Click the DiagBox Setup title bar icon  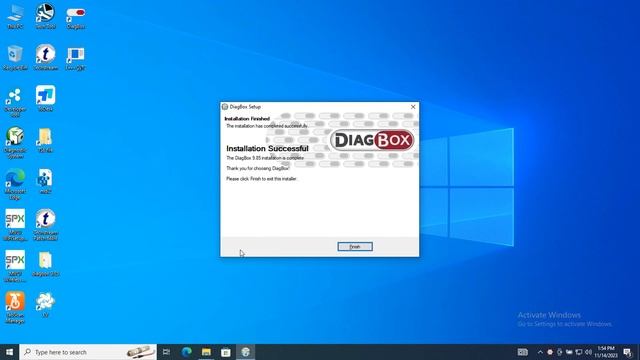click(x=224, y=107)
